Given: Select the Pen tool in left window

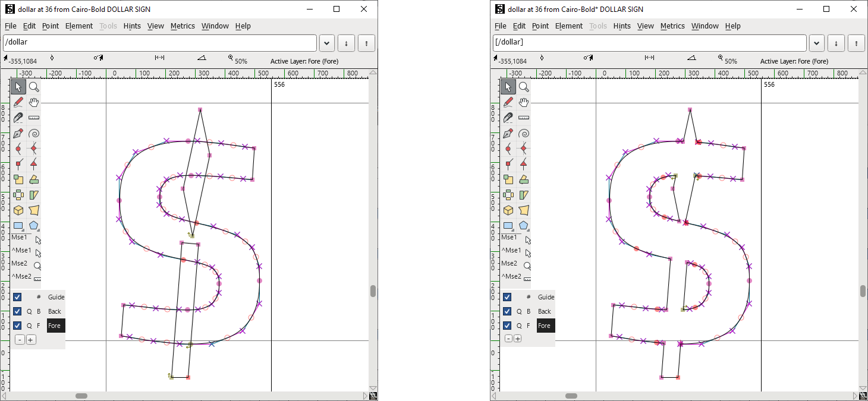Looking at the screenshot, I should coord(18,133).
